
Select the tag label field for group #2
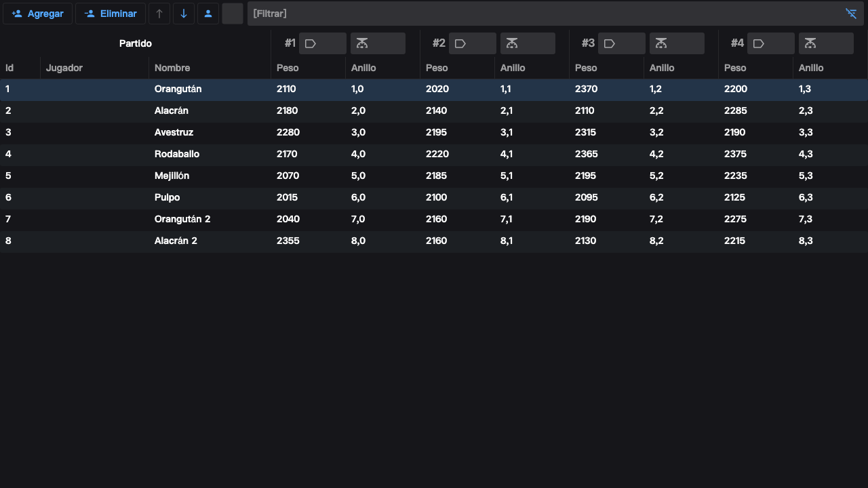point(473,43)
